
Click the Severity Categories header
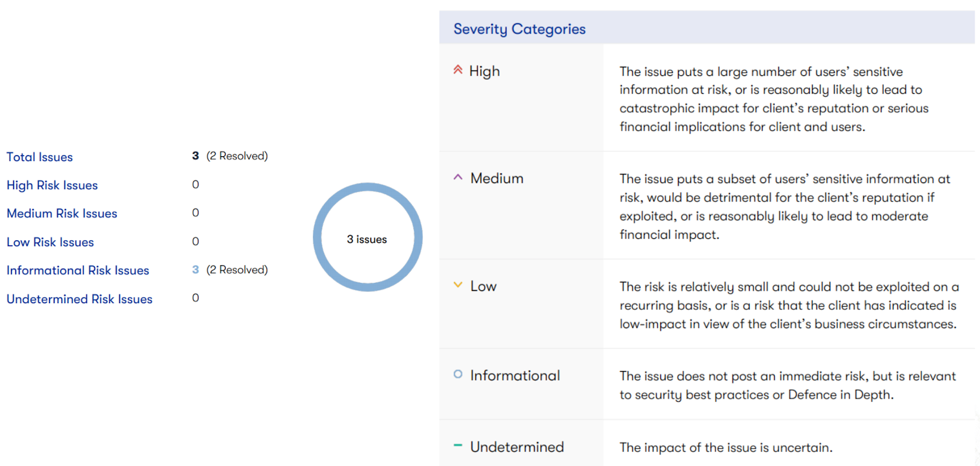(519, 29)
